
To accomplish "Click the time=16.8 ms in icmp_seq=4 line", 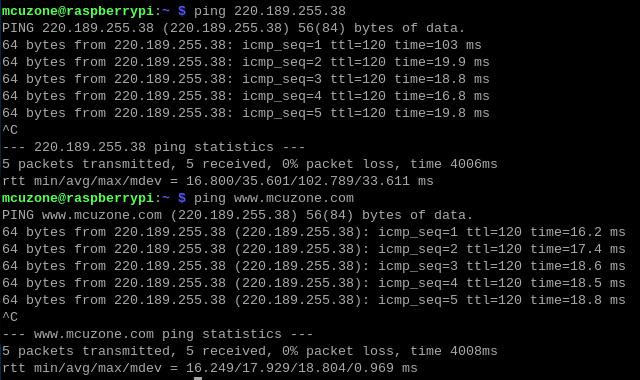I will (442, 96).
